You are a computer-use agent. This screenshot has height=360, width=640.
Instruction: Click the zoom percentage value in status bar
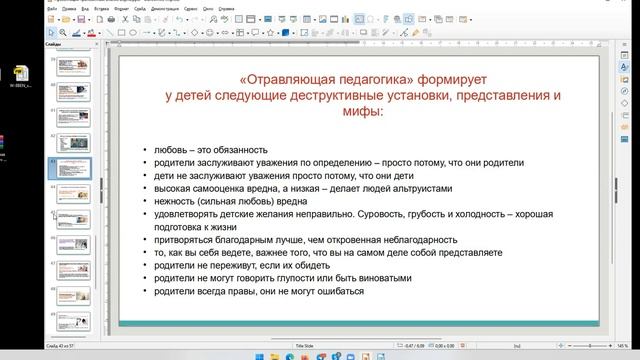(x=622, y=346)
